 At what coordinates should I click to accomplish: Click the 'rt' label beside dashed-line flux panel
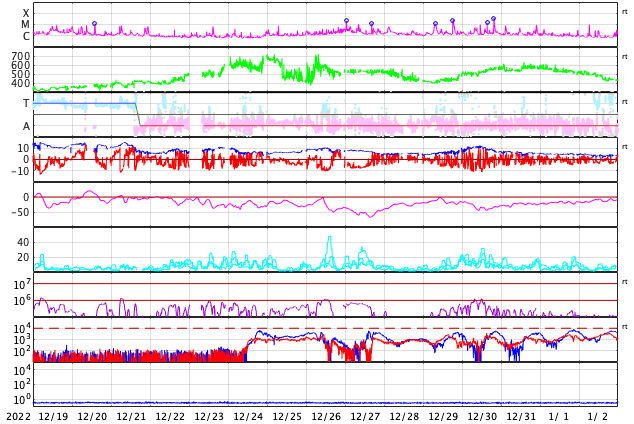624,327
